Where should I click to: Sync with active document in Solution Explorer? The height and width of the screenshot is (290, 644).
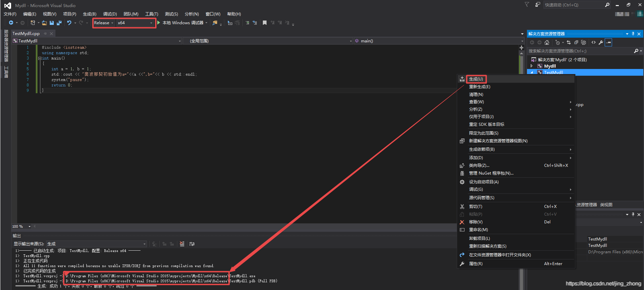pyautogui.click(x=569, y=42)
